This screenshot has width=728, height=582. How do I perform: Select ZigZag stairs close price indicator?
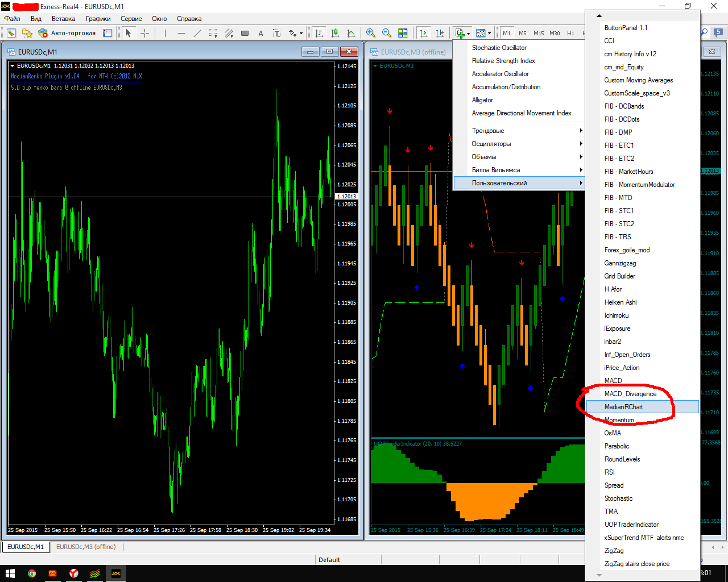click(643, 564)
